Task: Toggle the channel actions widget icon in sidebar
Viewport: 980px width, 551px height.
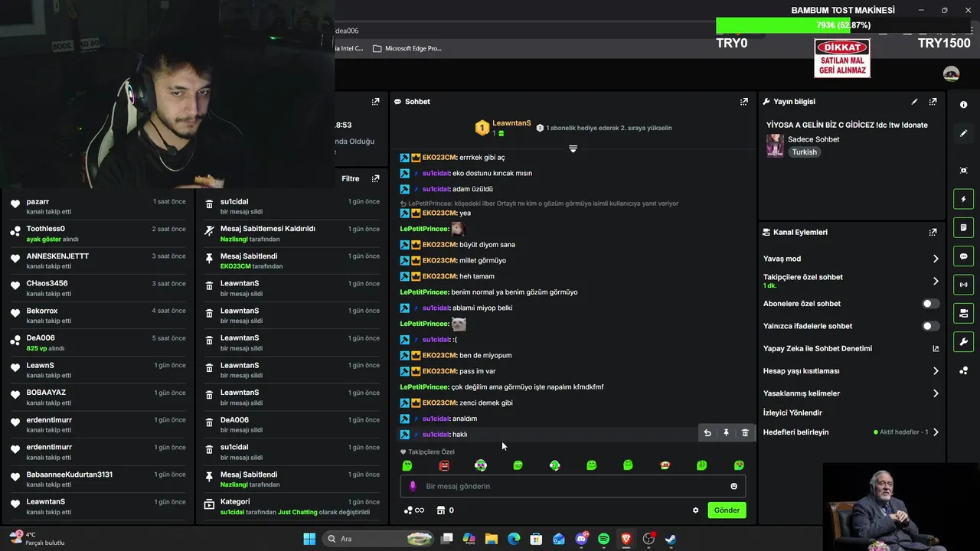Action: click(x=963, y=313)
